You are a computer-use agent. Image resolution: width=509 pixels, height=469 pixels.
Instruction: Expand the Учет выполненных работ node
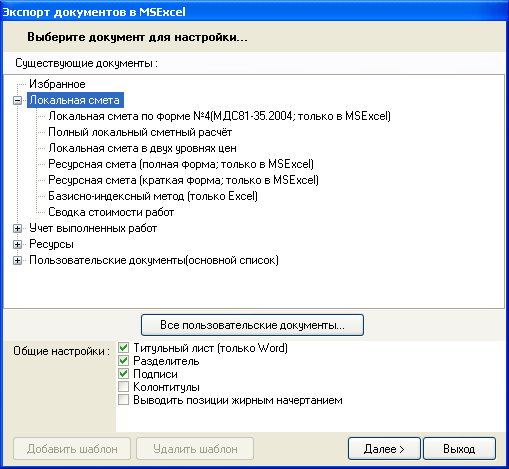click(x=17, y=228)
